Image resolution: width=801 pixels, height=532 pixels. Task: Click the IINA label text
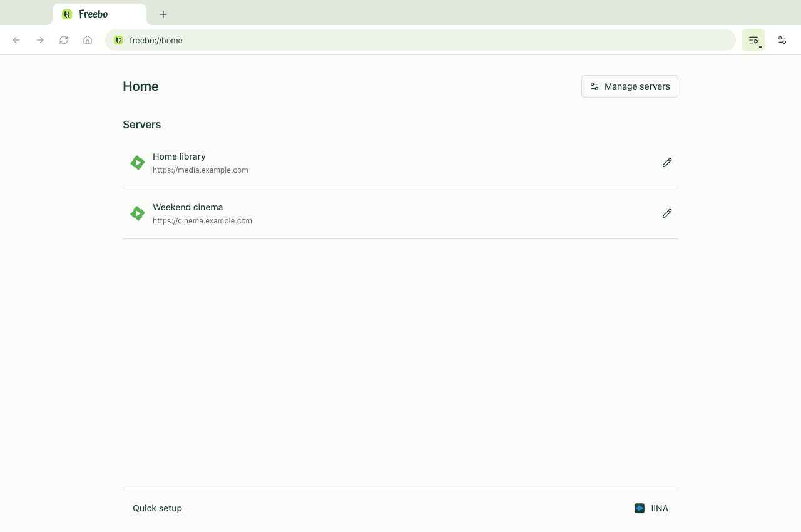coord(660,508)
